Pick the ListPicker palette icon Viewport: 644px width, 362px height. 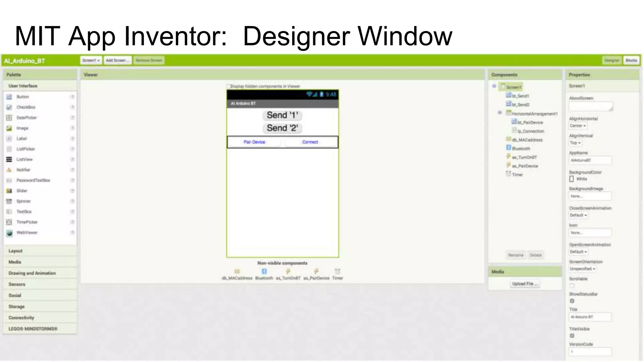pos(9,149)
